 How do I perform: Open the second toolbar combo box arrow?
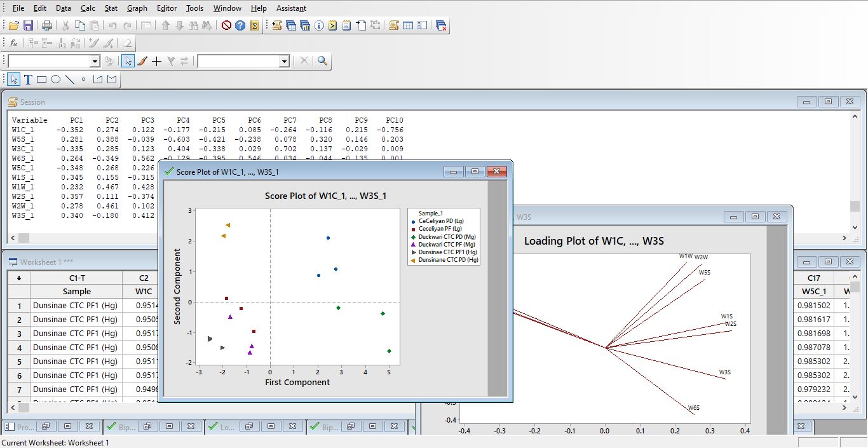pyautogui.click(x=284, y=61)
